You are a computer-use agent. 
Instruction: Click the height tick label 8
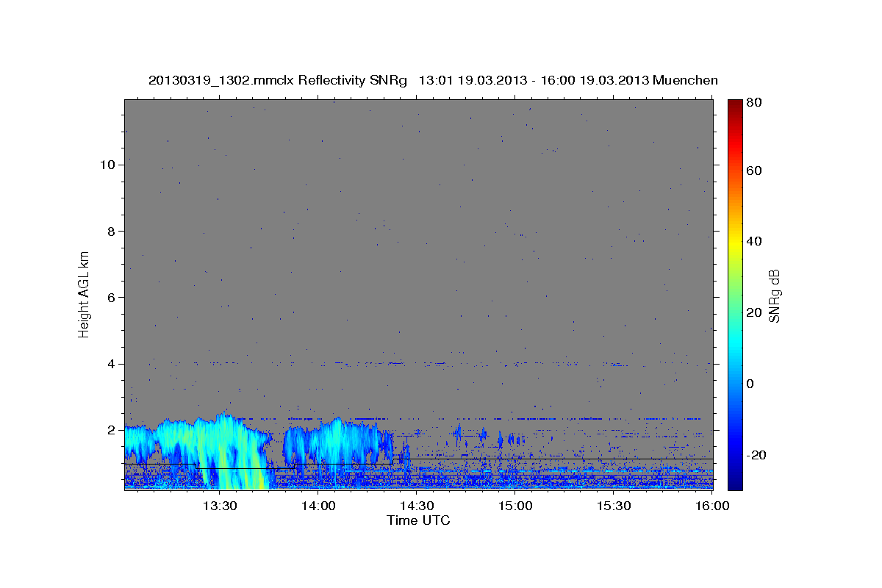point(111,231)
